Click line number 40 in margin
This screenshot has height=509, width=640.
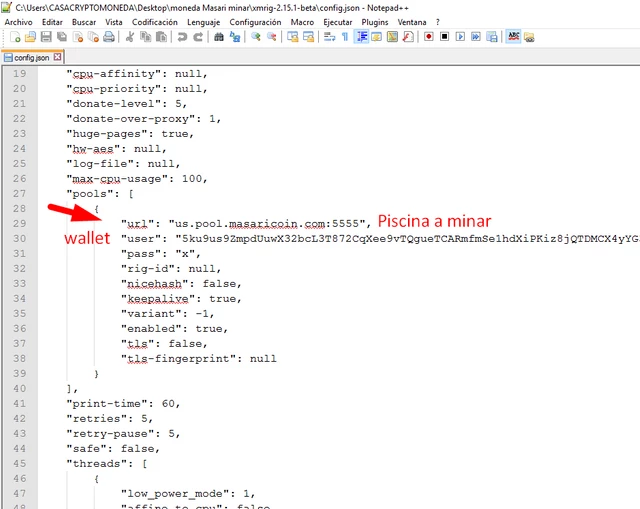[x=19, y=389]
